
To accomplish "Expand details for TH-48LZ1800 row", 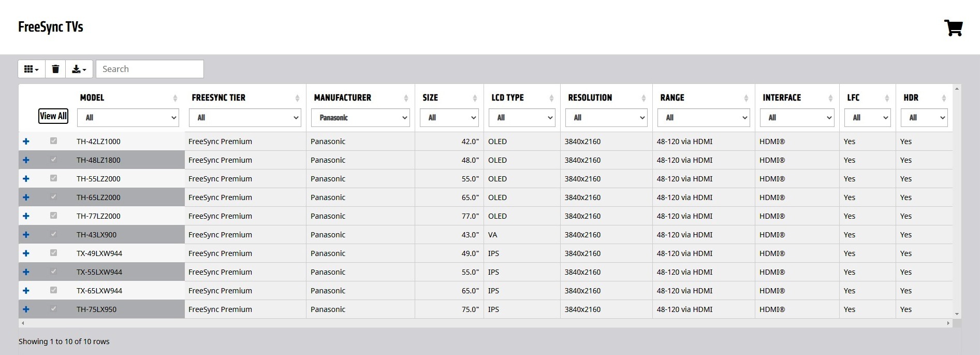I will 26,160.
